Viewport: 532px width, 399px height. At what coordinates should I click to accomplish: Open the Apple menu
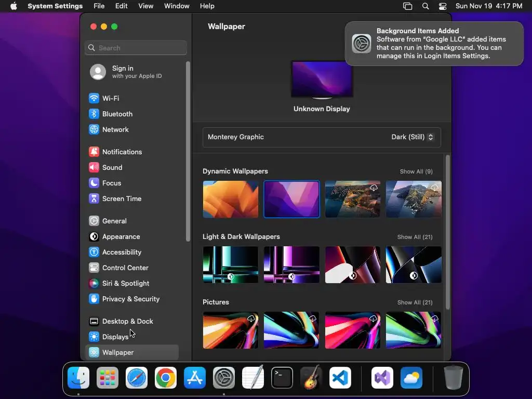[14, 6]
